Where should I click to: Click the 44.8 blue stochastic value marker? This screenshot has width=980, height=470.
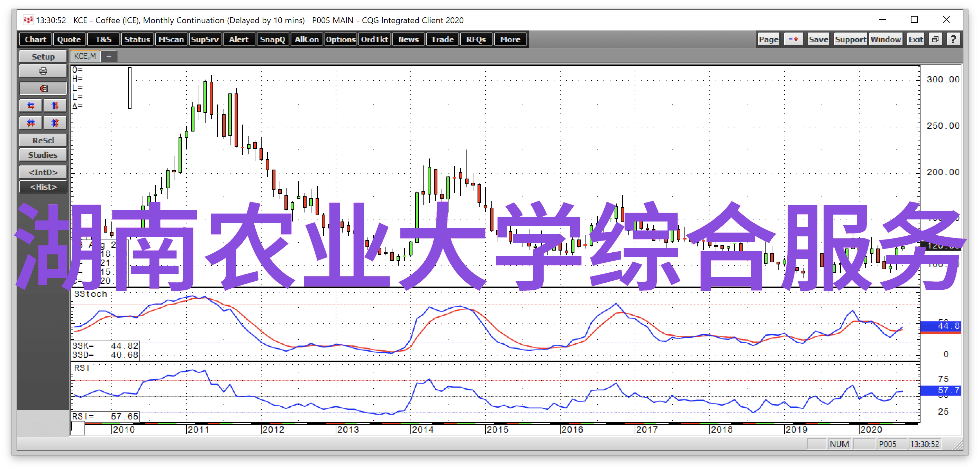point(941,326)
